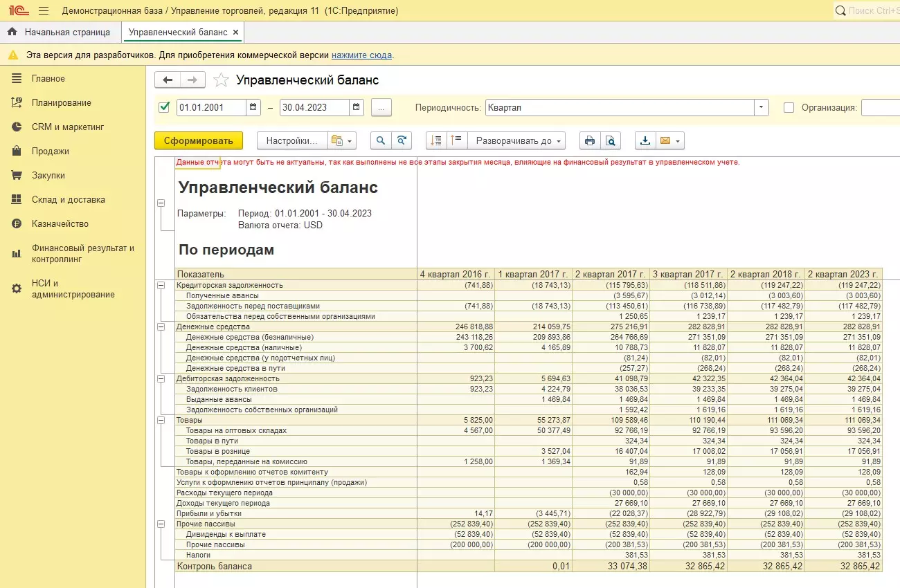Click the save report to file icon

pos(645,140)
